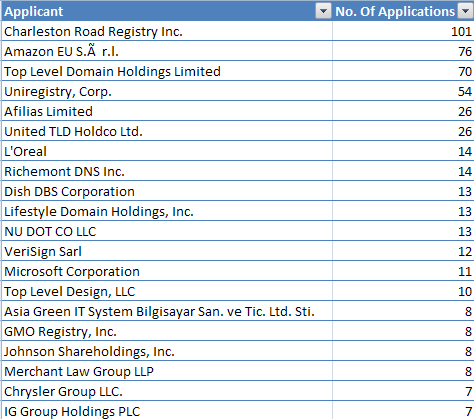Select the value 12 cell

[x=403, y=251]
